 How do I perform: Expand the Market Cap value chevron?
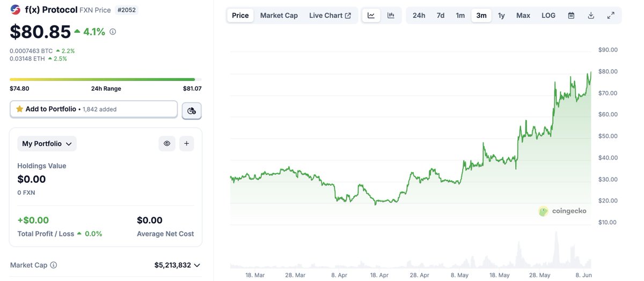pos(197,265)
